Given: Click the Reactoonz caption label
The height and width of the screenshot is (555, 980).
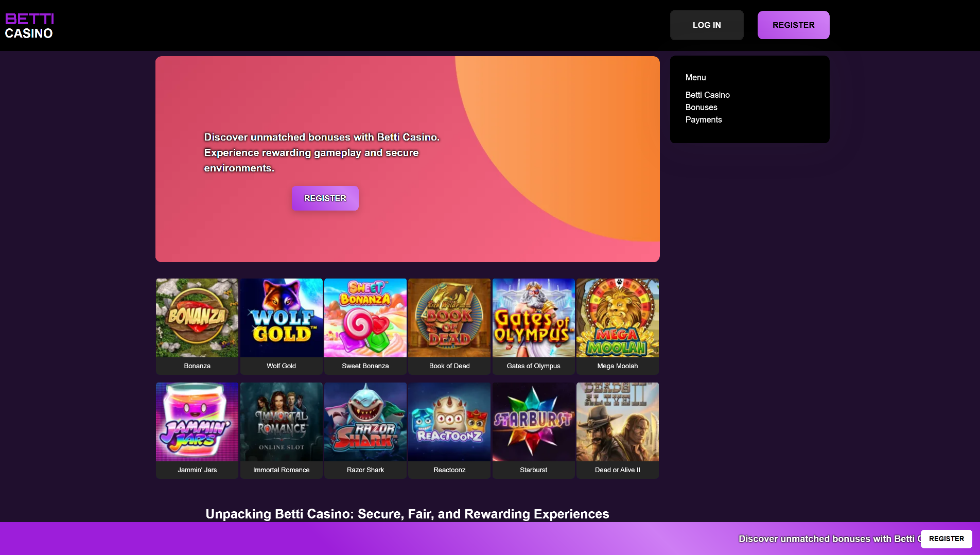Looking at the screenshot, I should tap(449, 470).
